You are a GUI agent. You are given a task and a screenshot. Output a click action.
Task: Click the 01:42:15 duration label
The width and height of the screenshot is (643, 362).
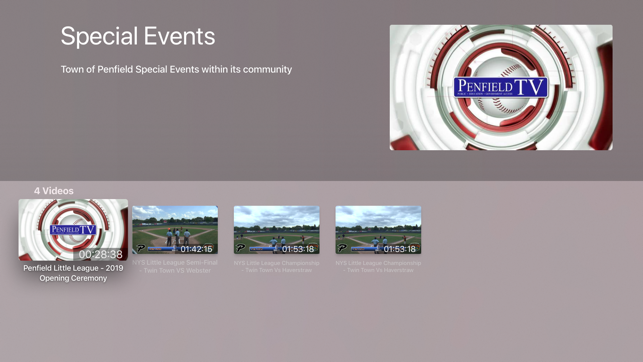[x=196, y=249]
